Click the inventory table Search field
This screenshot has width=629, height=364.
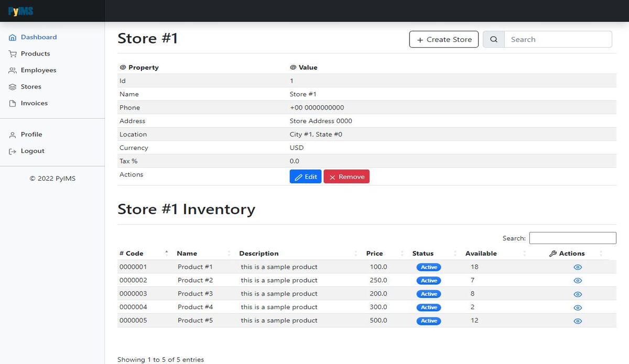pos(573,238)
